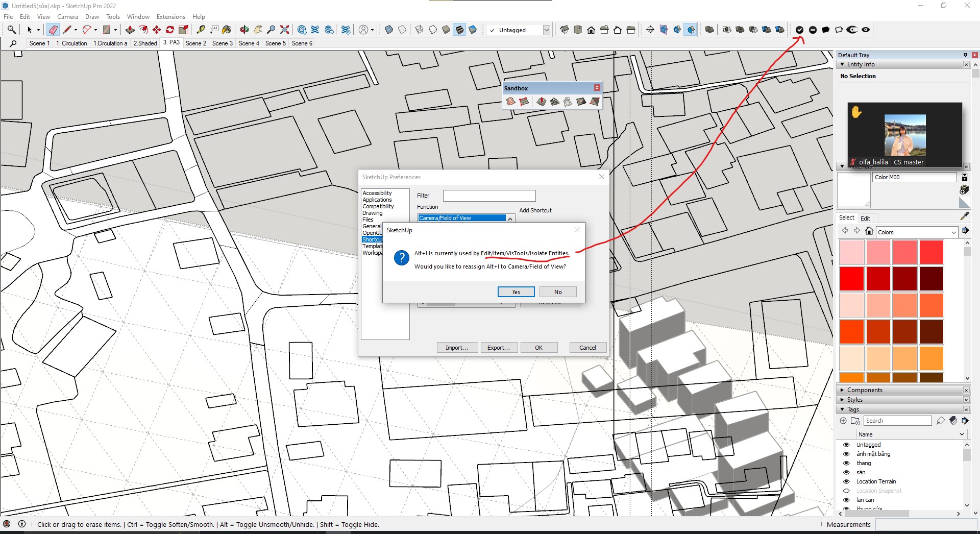Click Add Tag Folder icon
Screen dimensions: 980x534
pyautogui.click(x=855, y=421)
